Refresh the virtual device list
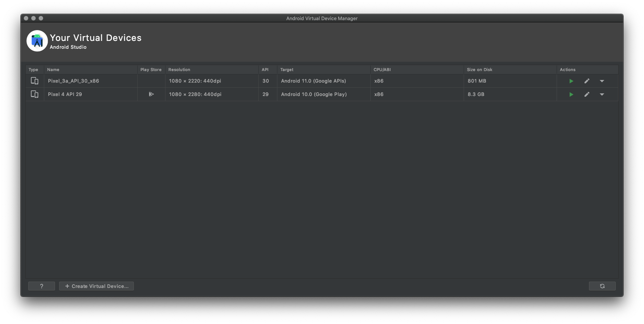This screenshot has width=644, height=324. 602,286
